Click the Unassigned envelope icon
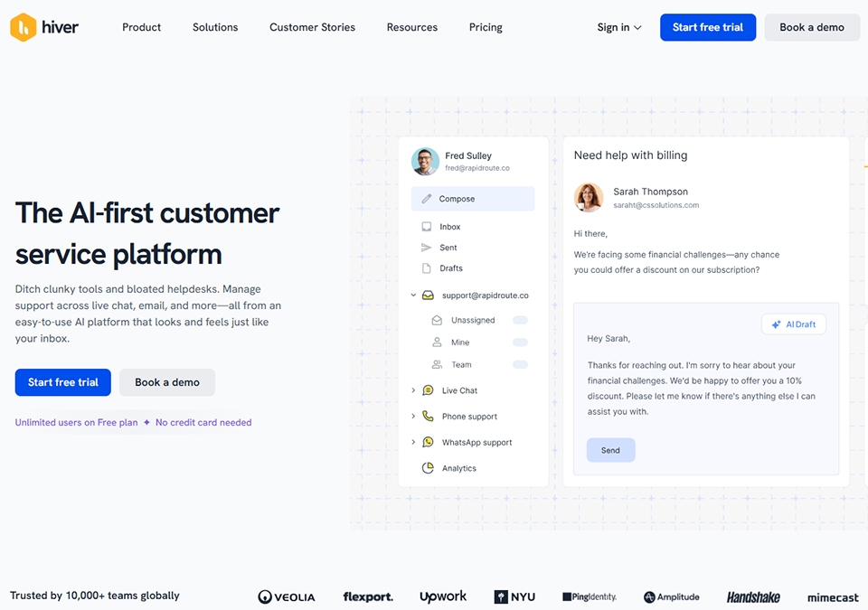Viewport: 868px width, 610px height. pos(437,320)
